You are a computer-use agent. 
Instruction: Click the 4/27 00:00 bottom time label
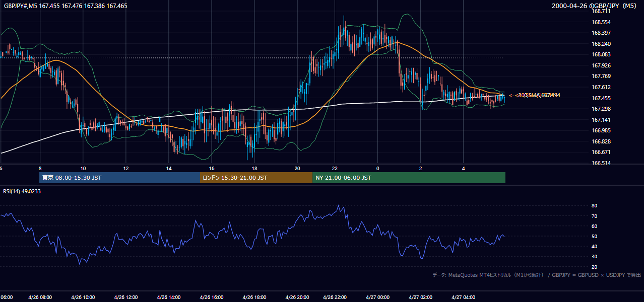(378, 297)
